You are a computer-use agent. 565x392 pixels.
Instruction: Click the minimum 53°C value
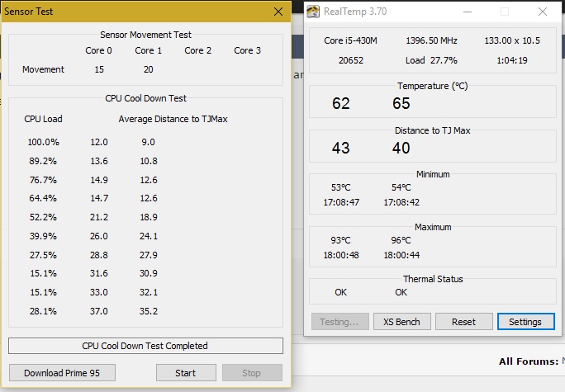point(341,187)
